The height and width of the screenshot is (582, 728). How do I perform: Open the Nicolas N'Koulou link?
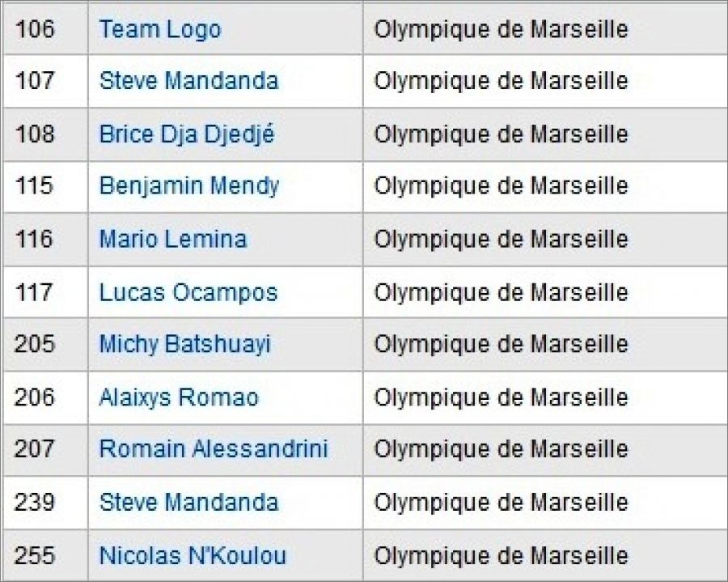pyautogui.click(x=193, y=555)
